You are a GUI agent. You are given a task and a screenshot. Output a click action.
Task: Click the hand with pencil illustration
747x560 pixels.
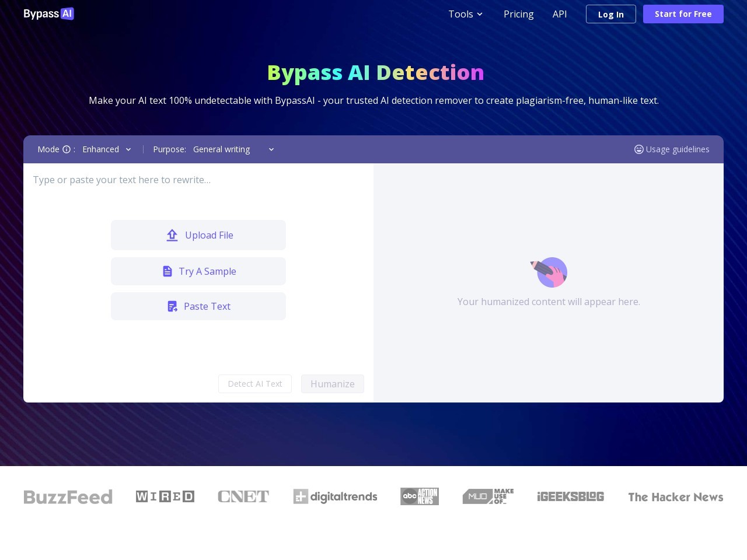[549, 272]
